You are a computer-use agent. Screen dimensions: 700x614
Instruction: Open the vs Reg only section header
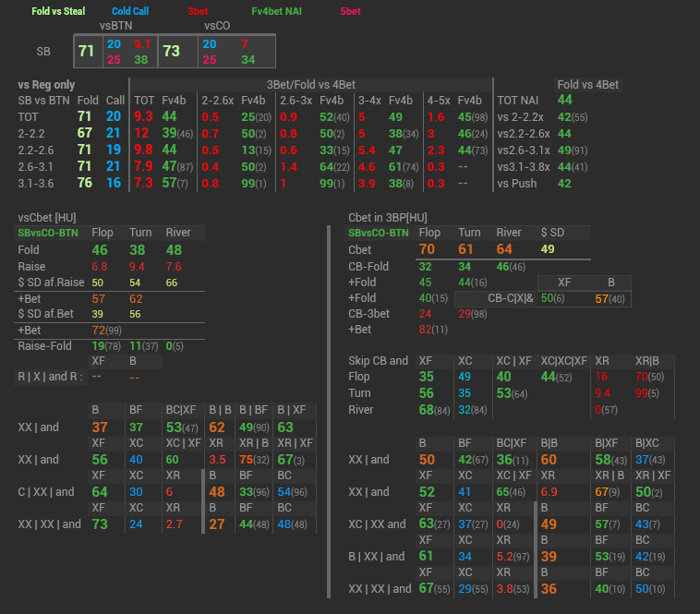pyautogui.click(x=45, y=85)
